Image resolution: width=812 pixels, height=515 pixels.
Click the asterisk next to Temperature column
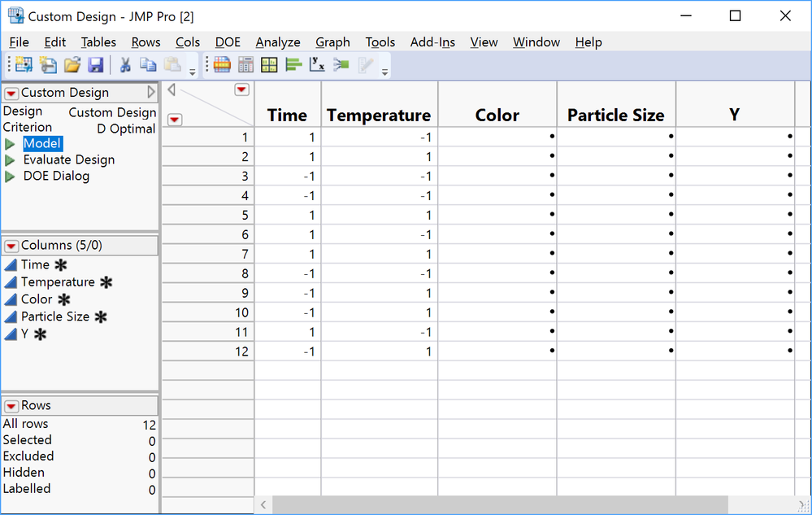point(106,282)
